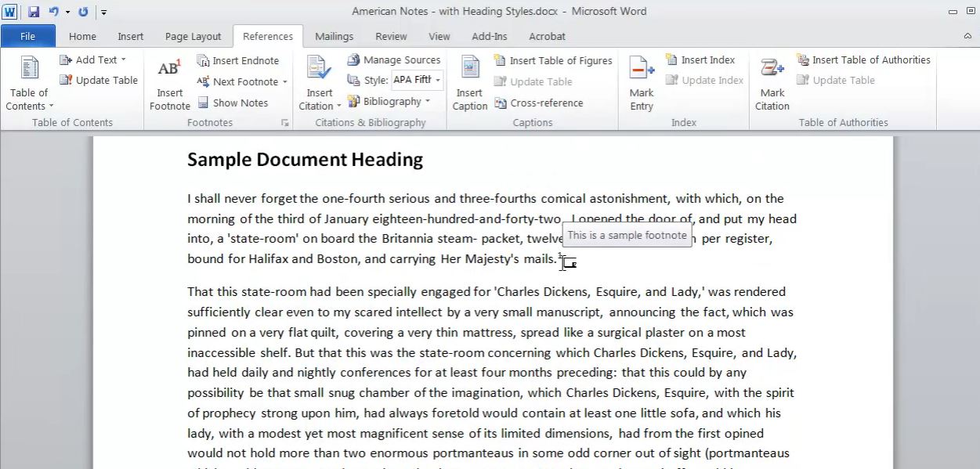This screenshot has height=469, width=980.
Task: Open the Add-Ins tab
Action: [x=490, y=36]
